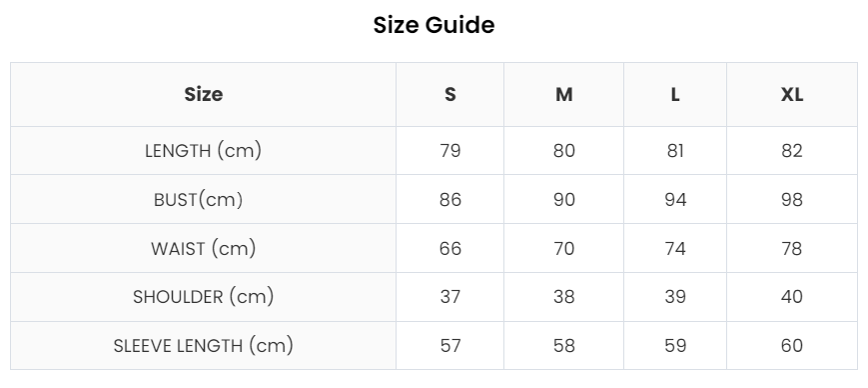Click length value 82 for XL
This screenshot has height=388, width=868.
point(792,151)
